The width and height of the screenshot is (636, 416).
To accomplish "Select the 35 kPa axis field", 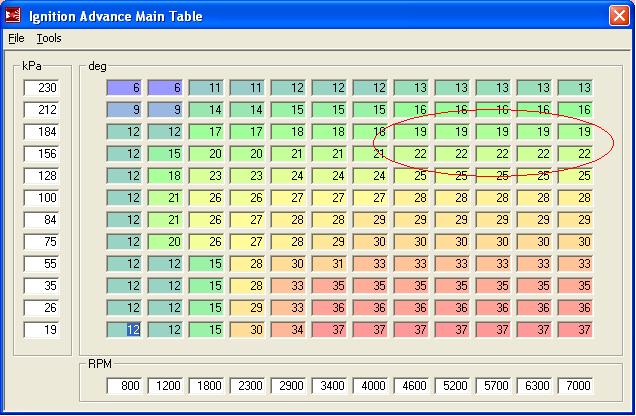I will 42,285.
